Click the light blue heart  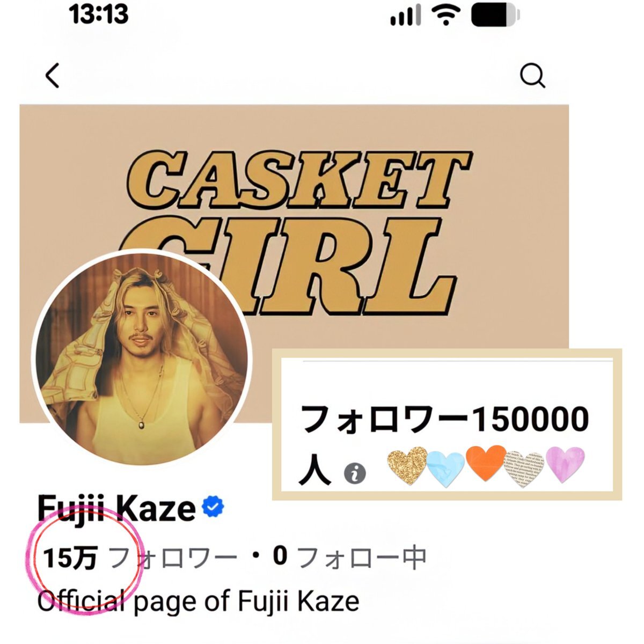point(445,469)
